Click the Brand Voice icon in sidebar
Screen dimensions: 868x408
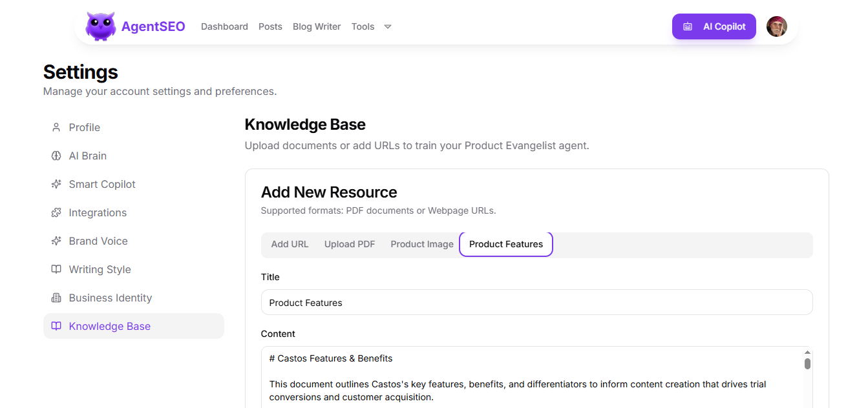[x=56, y=241]
